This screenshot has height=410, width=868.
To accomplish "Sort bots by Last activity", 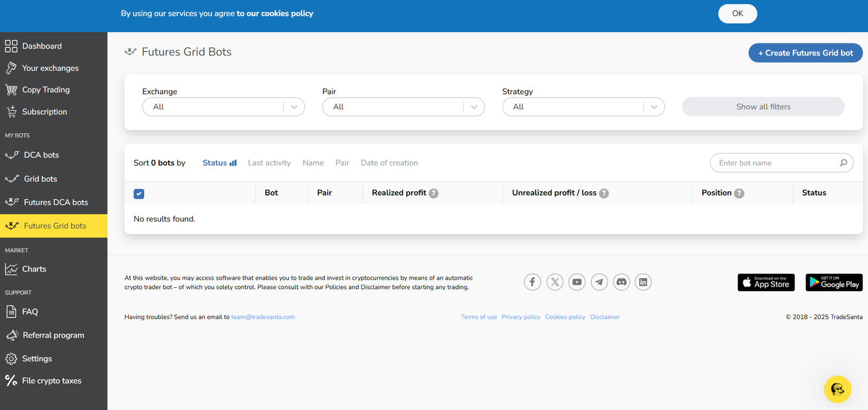I will tap(269, 163).
